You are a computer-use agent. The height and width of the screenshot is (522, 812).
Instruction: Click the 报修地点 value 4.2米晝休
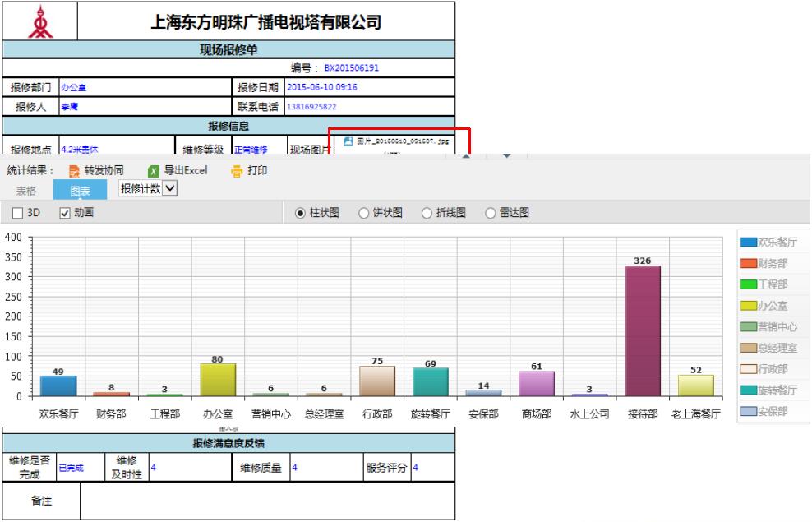coord(79,149)
